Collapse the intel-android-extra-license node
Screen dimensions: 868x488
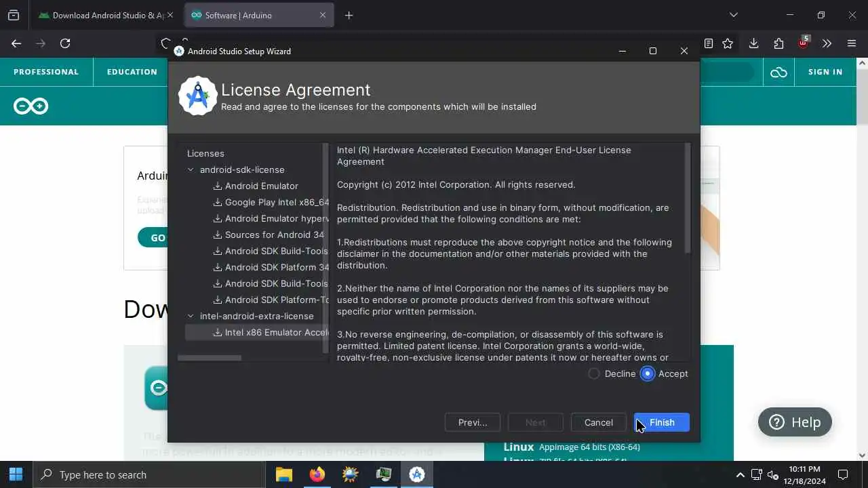point(191,316)
